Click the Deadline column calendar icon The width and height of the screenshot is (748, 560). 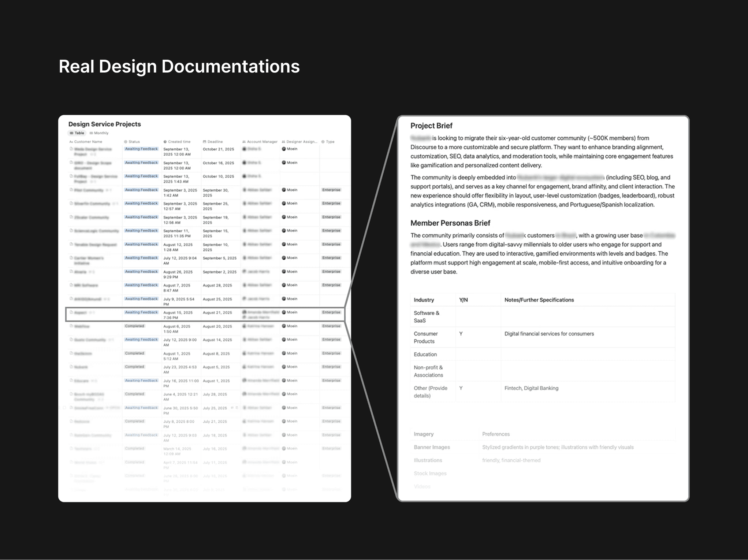[x=204, y=142]
